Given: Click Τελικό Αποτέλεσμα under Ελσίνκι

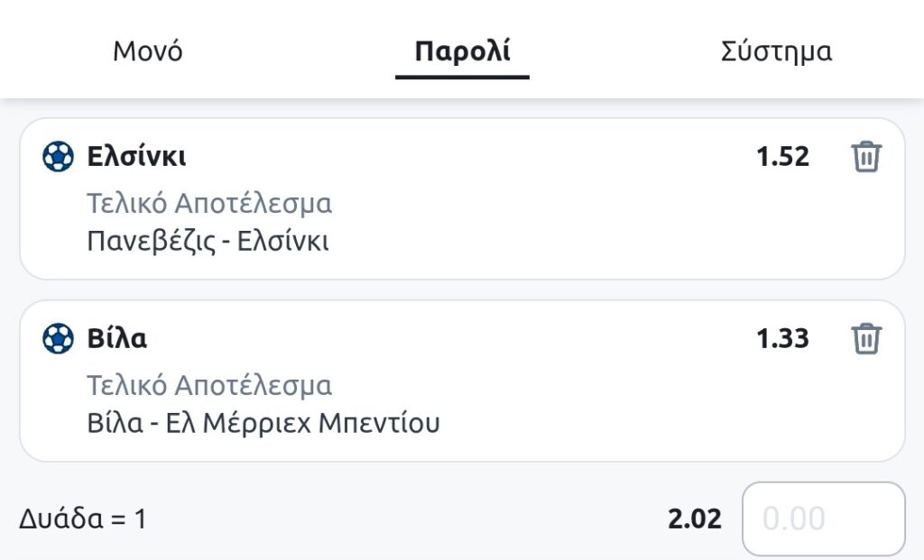Looking at the screenshot, I should tap(209, 204).
